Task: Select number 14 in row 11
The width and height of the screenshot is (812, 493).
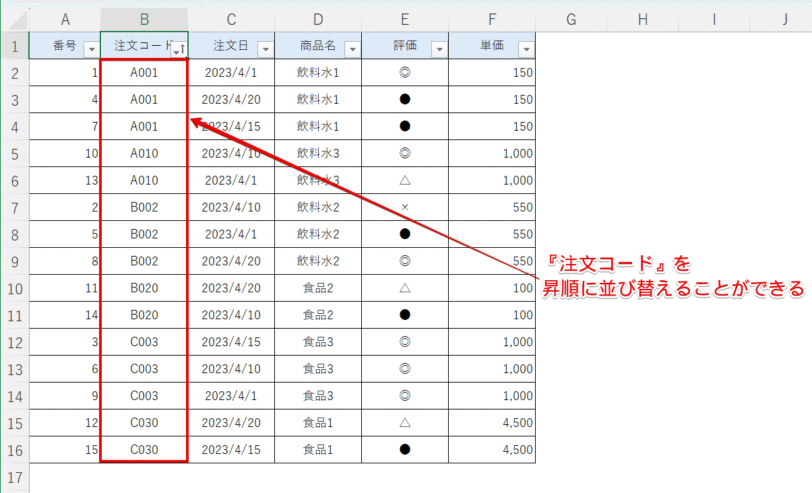Action: (65, 315)
